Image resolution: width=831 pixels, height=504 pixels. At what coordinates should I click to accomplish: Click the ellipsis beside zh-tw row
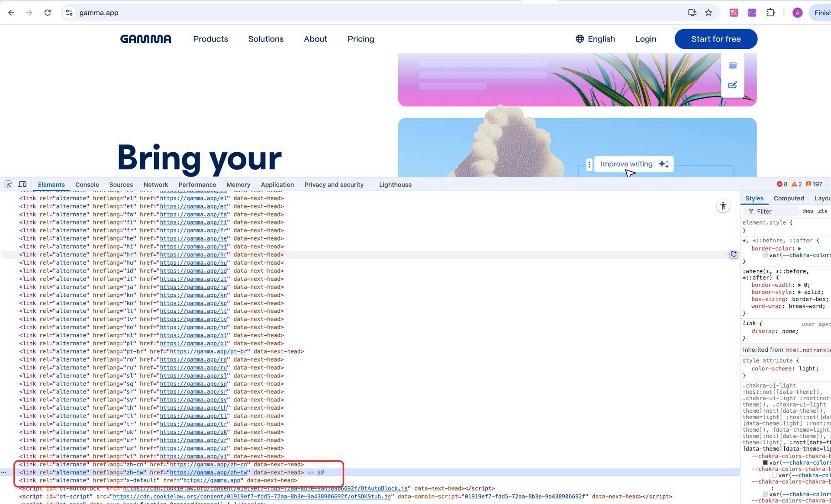pos(3,472)
